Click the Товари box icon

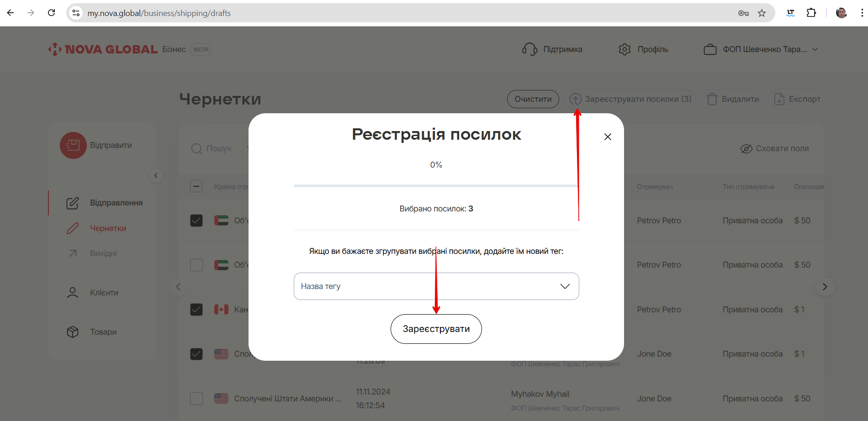[73, 332]
